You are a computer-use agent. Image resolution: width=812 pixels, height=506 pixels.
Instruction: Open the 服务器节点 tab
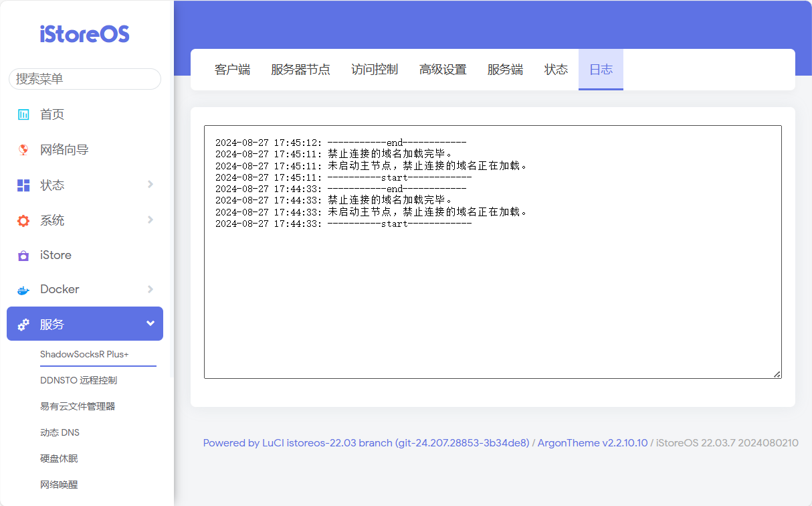pos(300,70)
